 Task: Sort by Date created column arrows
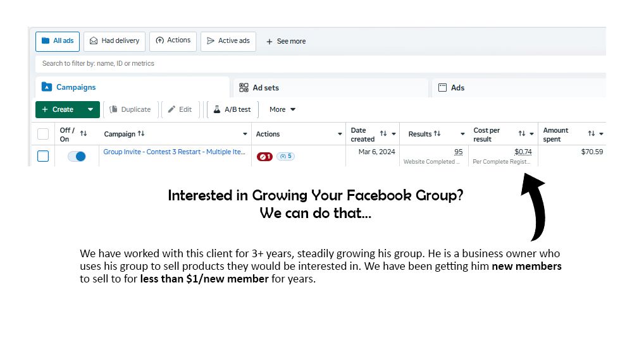[383, 134]
